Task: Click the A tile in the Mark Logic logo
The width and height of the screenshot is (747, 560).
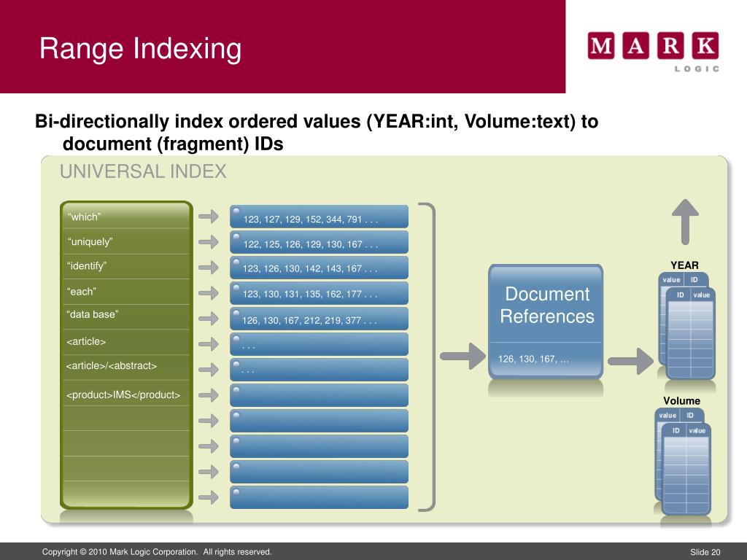Action: (x=635, y=46)
